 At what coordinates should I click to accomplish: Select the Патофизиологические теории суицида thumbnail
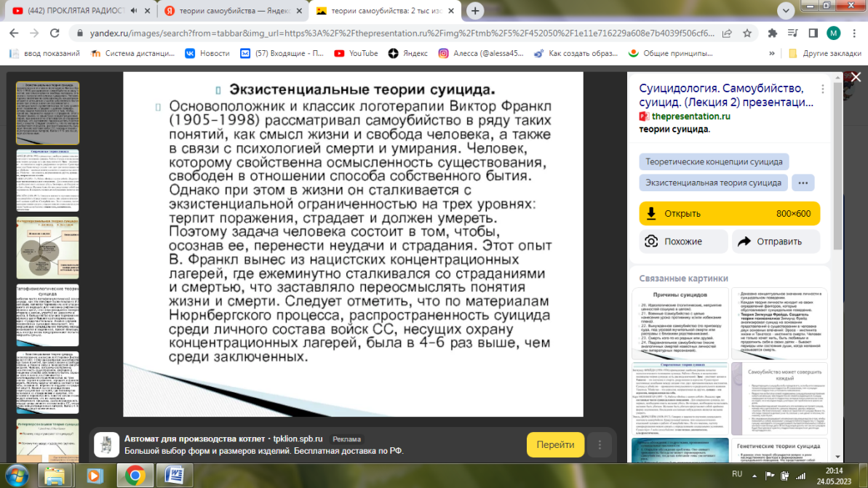point(47,316)
